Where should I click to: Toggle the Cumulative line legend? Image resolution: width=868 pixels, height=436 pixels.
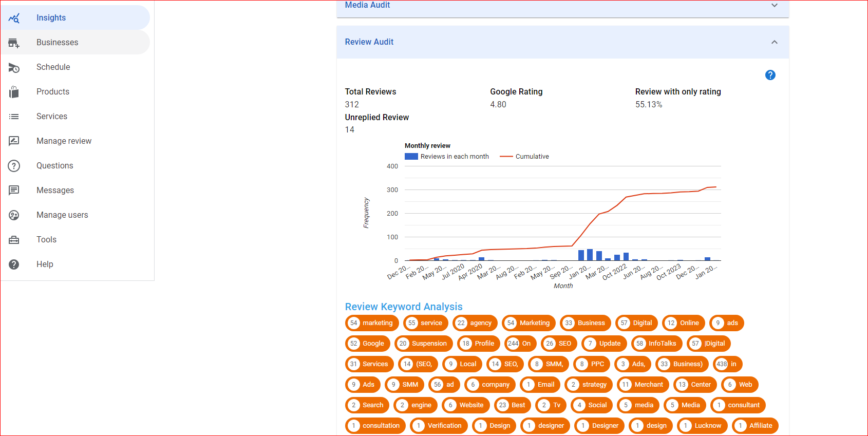pos(524,157)
